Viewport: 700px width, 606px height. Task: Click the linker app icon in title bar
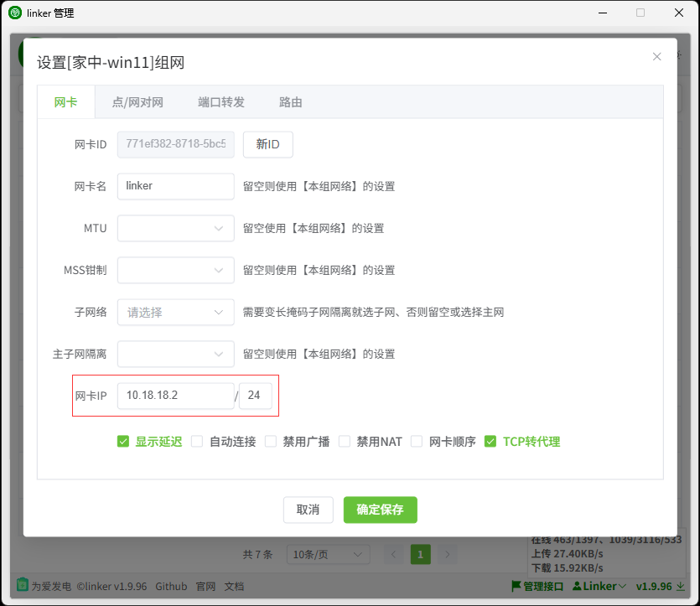[14, 12]
